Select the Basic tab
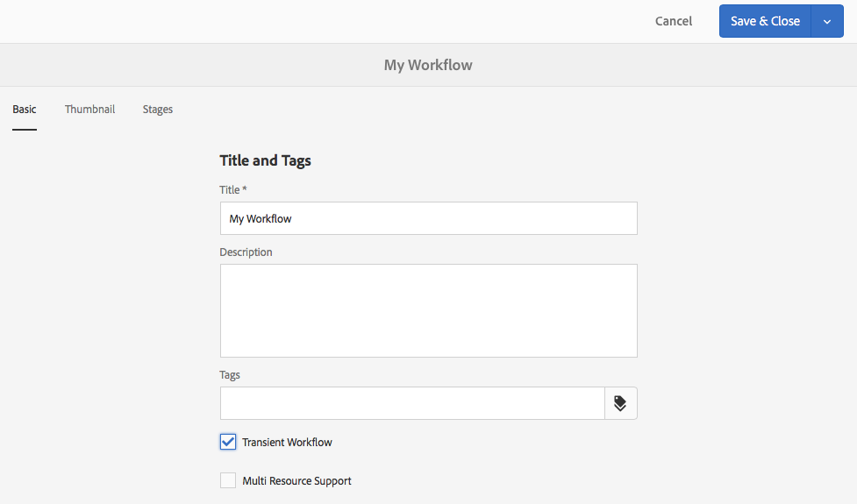857x504 pixels. click(25, 110)
